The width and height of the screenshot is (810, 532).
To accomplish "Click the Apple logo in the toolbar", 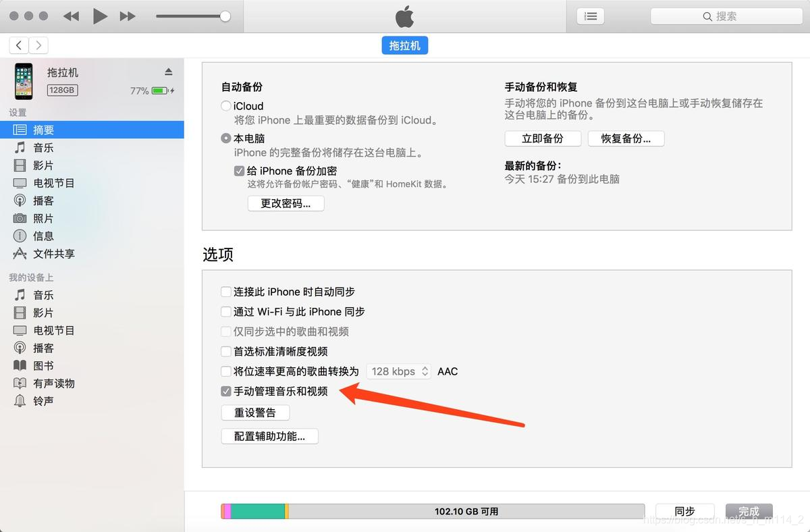I will [404, 16].
